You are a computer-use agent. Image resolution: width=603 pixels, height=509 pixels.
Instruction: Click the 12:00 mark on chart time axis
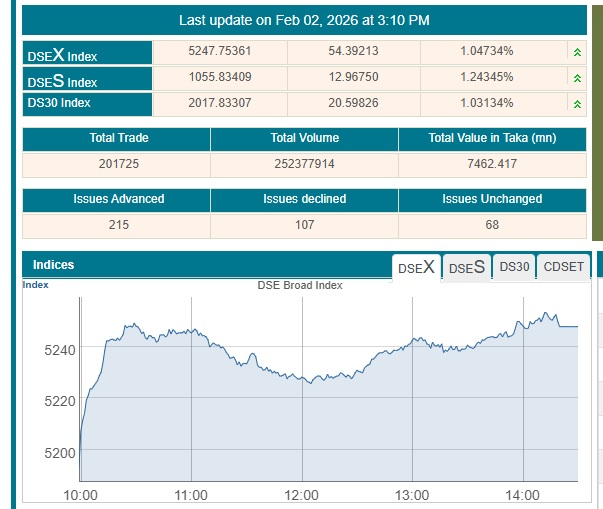pos(301,495)
